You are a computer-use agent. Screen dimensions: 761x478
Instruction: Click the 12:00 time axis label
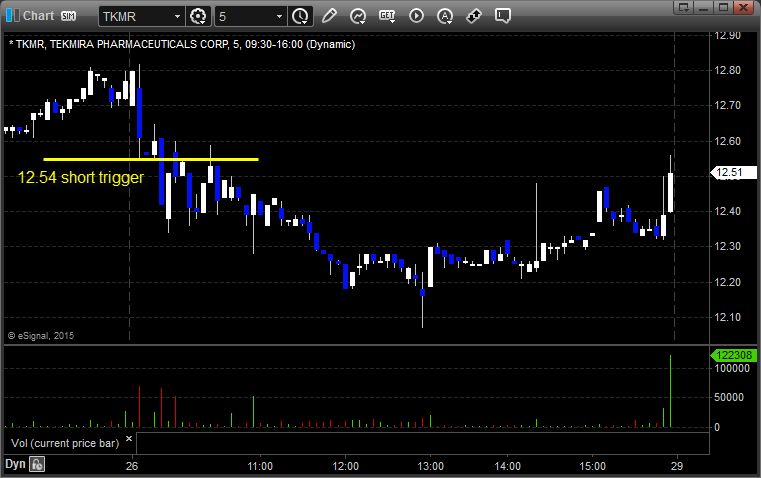click(346, 466)
